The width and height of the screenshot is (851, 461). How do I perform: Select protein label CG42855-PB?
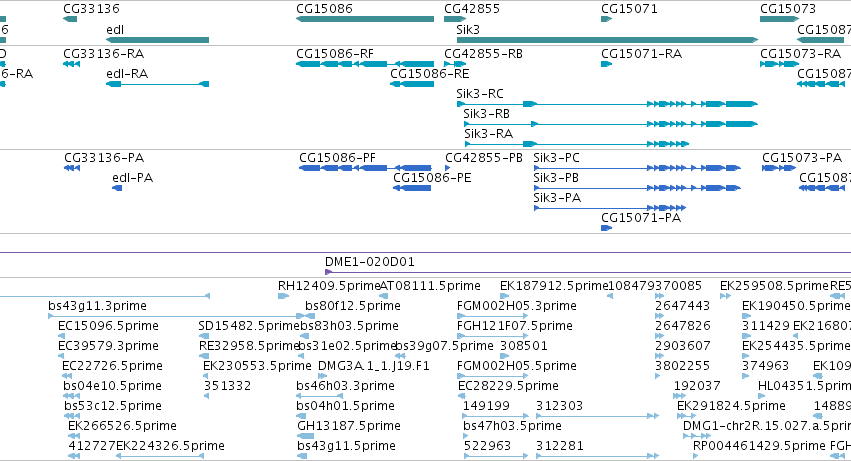coord(484,158)
